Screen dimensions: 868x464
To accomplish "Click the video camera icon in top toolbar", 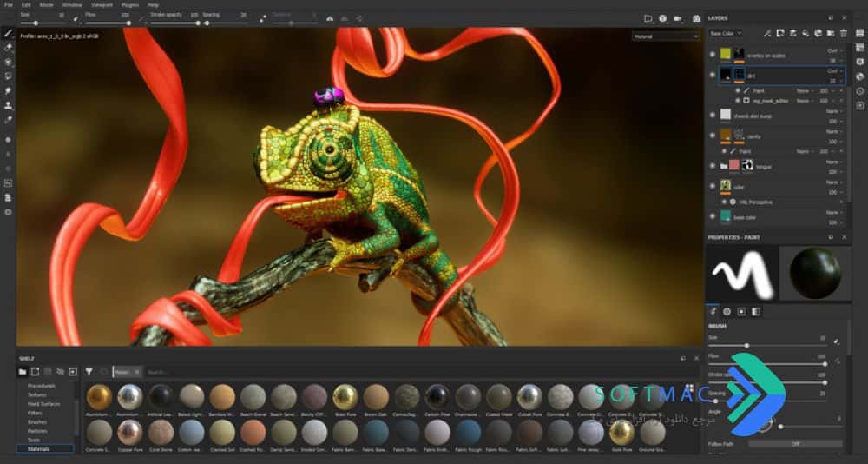I will click(678, 18).
